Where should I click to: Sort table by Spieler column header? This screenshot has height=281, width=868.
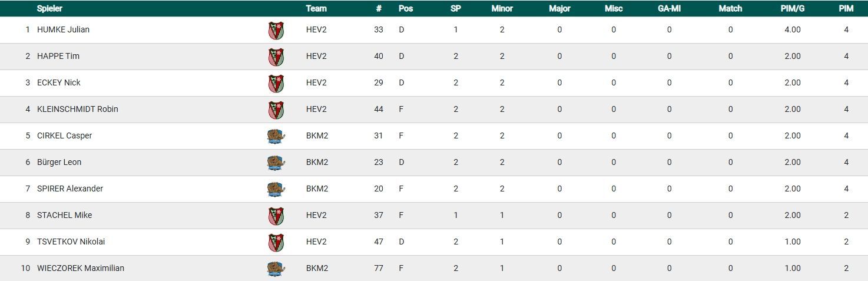pyautogui.click(x=49, y=9)
